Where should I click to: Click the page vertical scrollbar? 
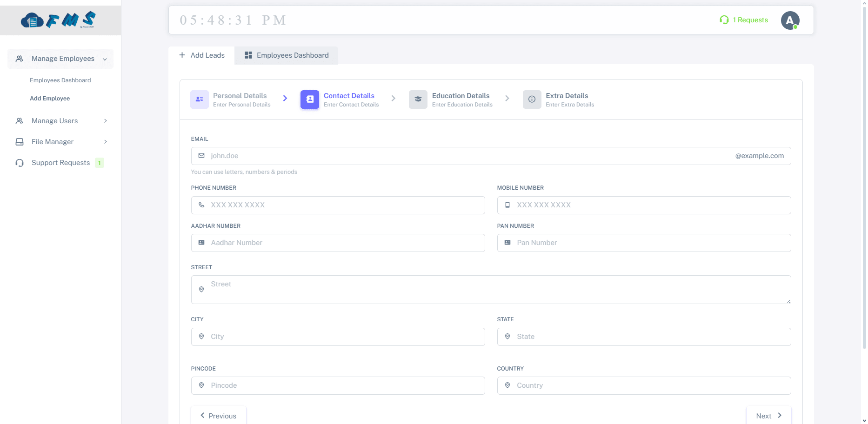(x=864, y=186)
